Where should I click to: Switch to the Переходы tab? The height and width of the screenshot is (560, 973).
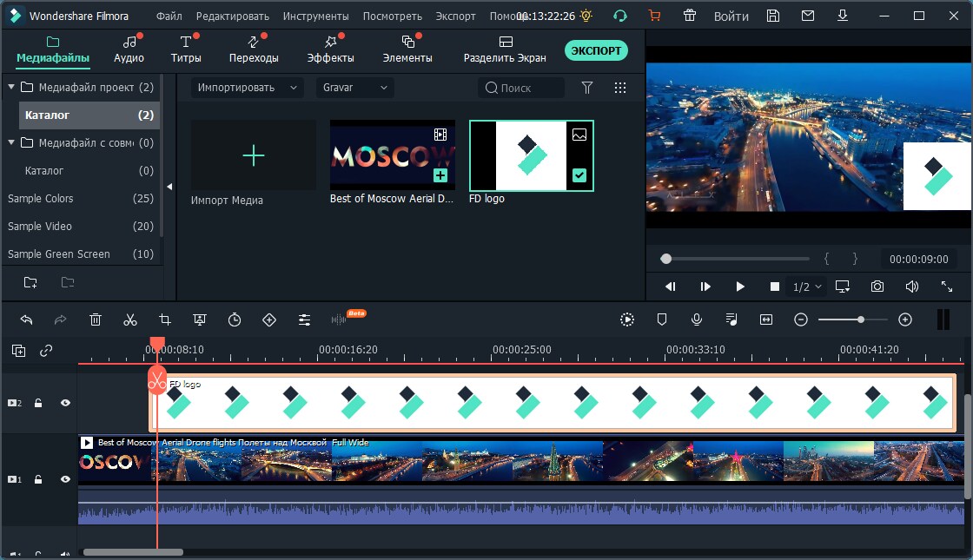point(254,49)
